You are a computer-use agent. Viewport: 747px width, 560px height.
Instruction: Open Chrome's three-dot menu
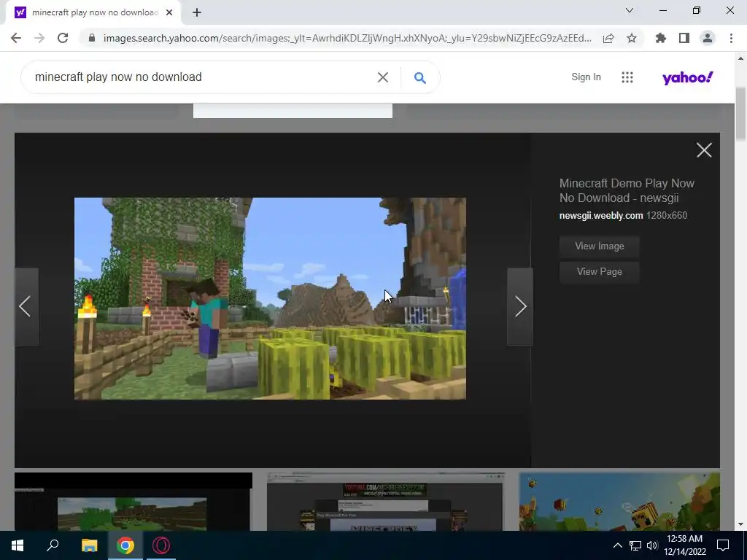[x=731, y=38]
